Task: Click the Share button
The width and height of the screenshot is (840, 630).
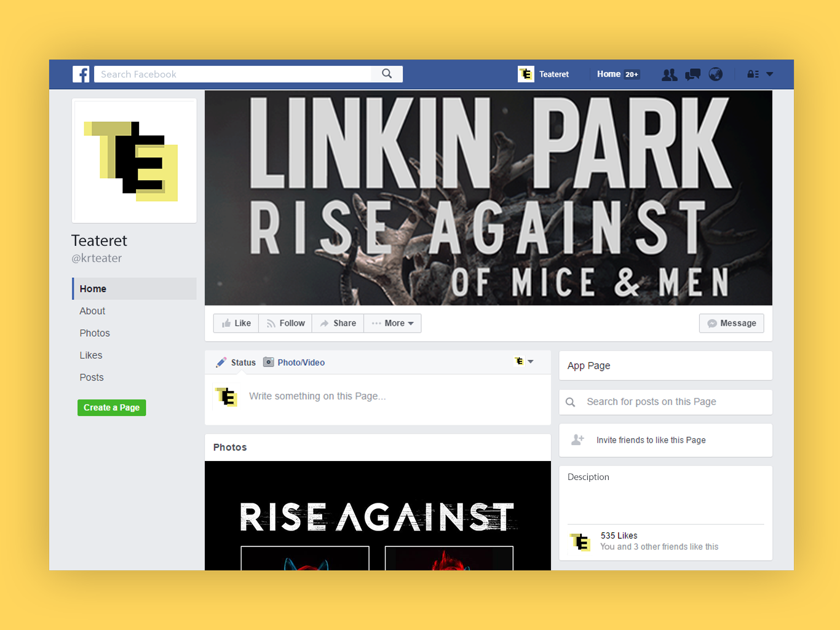Action: pyautogui.click(x=338, y=323)
